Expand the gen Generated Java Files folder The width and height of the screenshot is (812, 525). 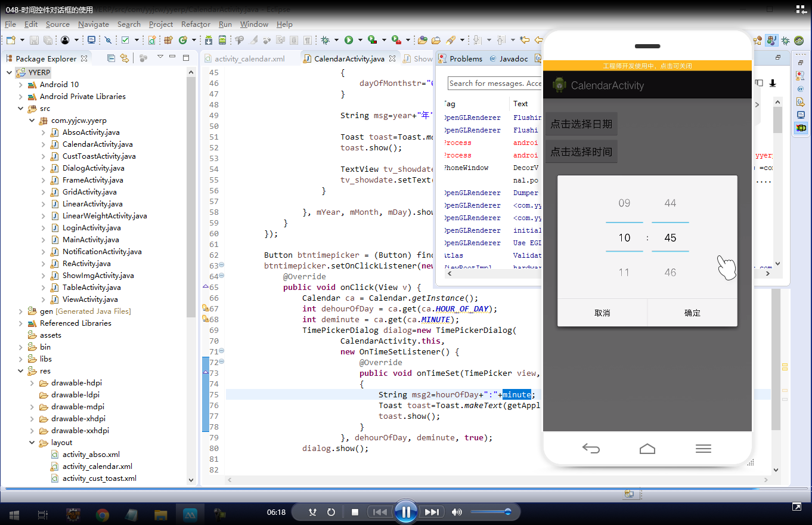[20, 311]
